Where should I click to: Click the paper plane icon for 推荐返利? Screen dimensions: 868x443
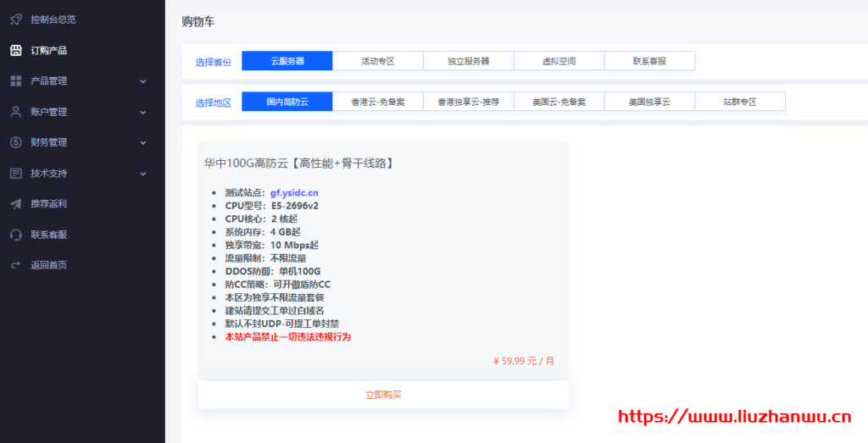click(15, 203)
